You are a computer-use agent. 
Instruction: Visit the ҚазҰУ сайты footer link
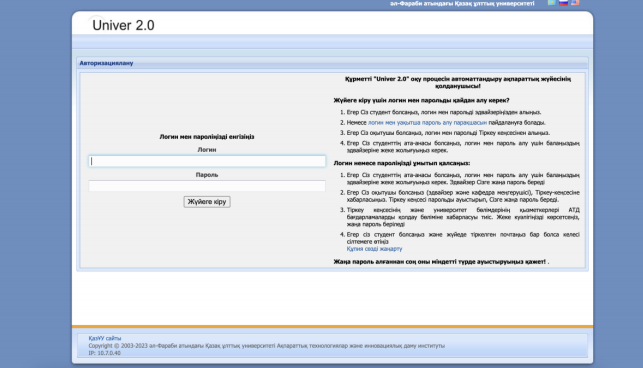(x=105, y=338)
